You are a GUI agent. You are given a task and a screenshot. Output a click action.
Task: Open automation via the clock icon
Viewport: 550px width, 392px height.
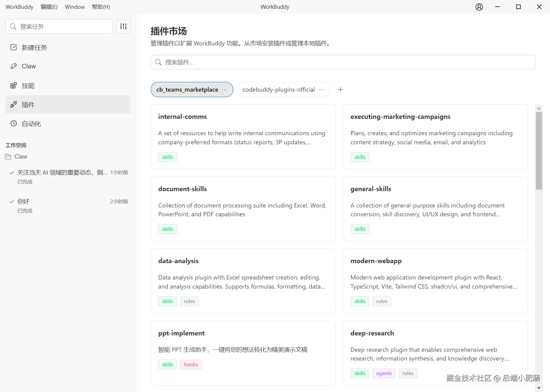pos(14,123)
